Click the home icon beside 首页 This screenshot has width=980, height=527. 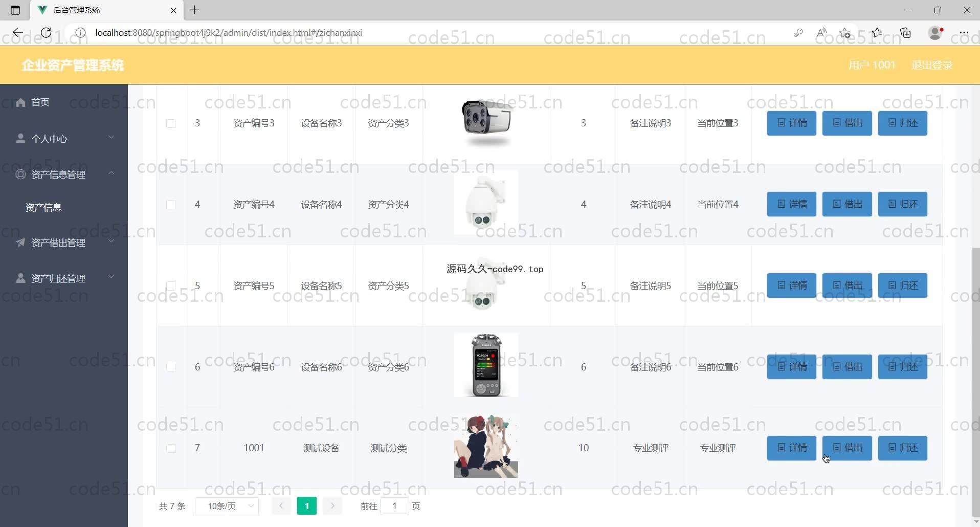[x=20, y=102]
